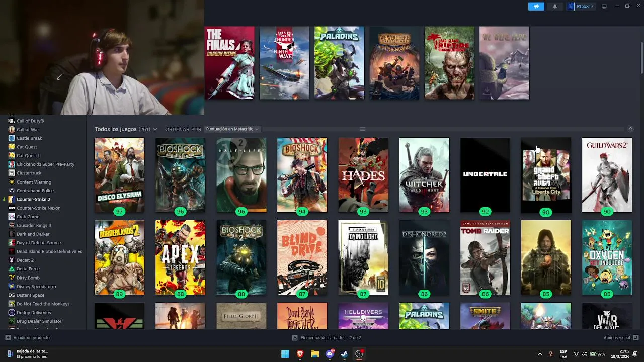The width and height of the screenshot is (644, 362).
Task: Open the notifications bell
Action: (x=555, y=6)
